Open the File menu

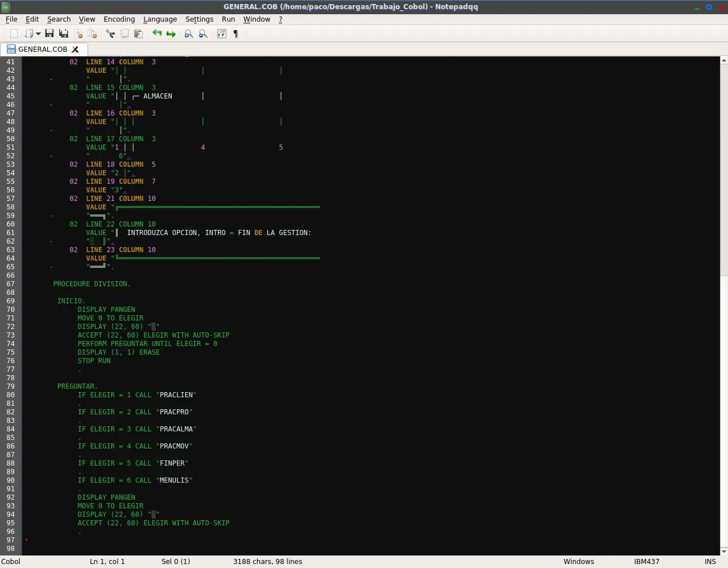pyautogui.click(x=11, y=19)
